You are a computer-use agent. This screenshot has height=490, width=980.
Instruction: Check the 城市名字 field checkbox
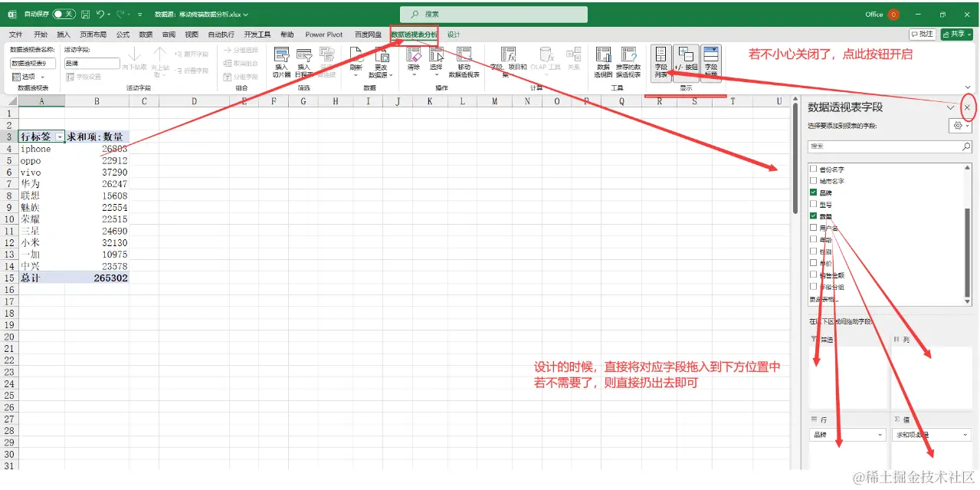814,181
